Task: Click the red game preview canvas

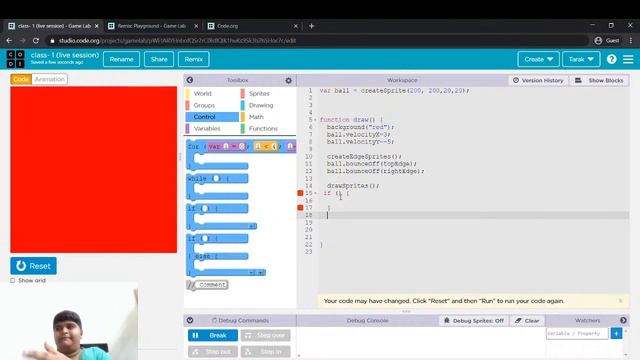Action: (93, 169)
